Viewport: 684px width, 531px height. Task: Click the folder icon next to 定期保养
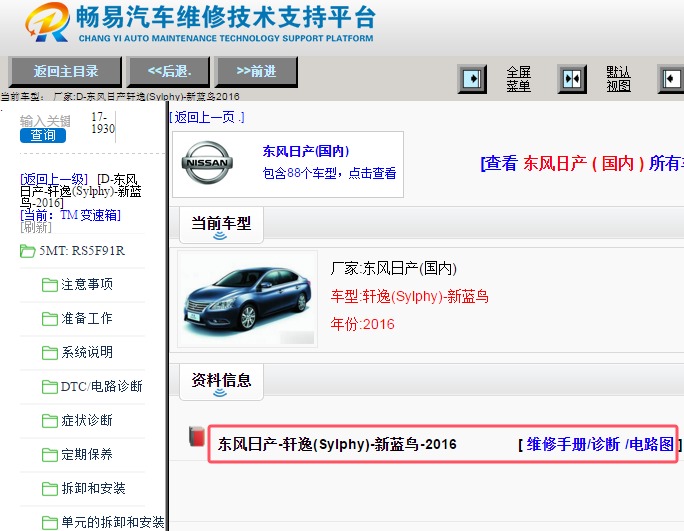(x=50, y=455)
